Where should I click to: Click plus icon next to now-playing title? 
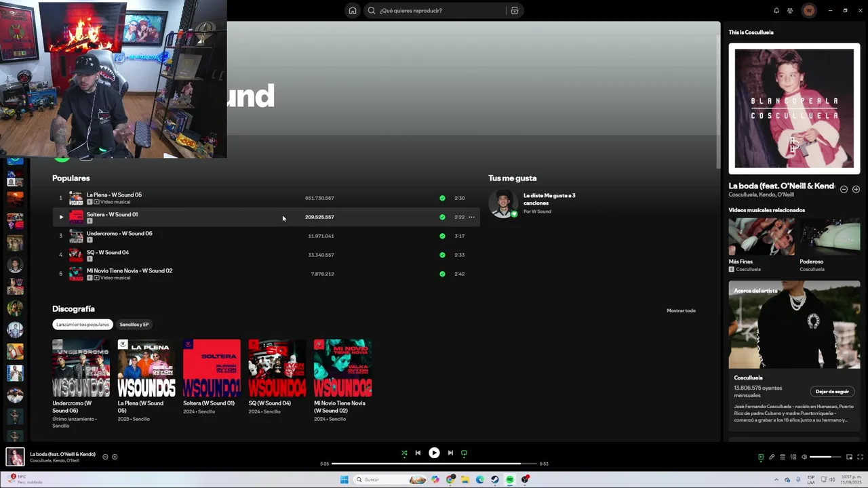click(115, 457)
